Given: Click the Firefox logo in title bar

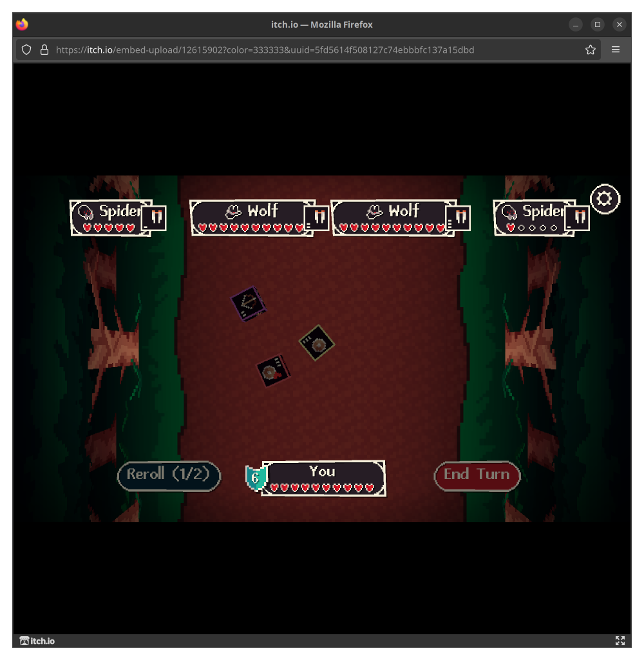Looking at the screenshot, I should click(x=22, y=24).
